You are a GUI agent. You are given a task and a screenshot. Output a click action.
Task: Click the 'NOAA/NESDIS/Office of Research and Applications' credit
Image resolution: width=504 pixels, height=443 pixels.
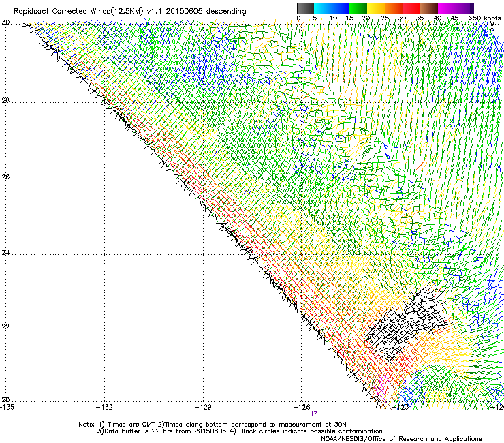tap(401, 439)
